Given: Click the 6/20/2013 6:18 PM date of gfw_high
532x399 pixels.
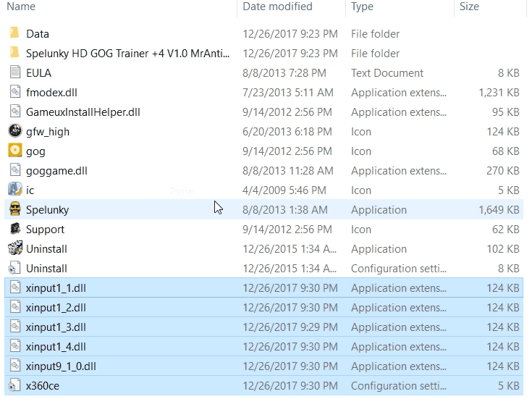Looking at the screenshot, I should pyautogui.click(x=287, y=132).
